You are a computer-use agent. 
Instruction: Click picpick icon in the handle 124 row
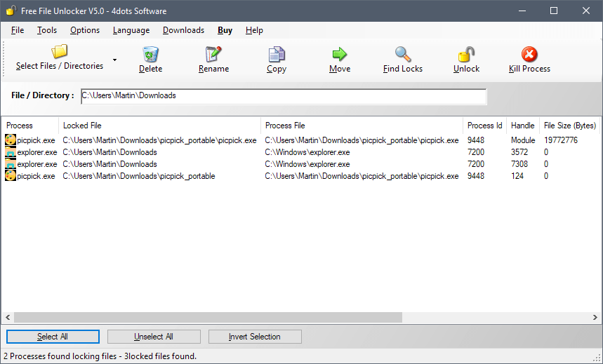(11, 176)
